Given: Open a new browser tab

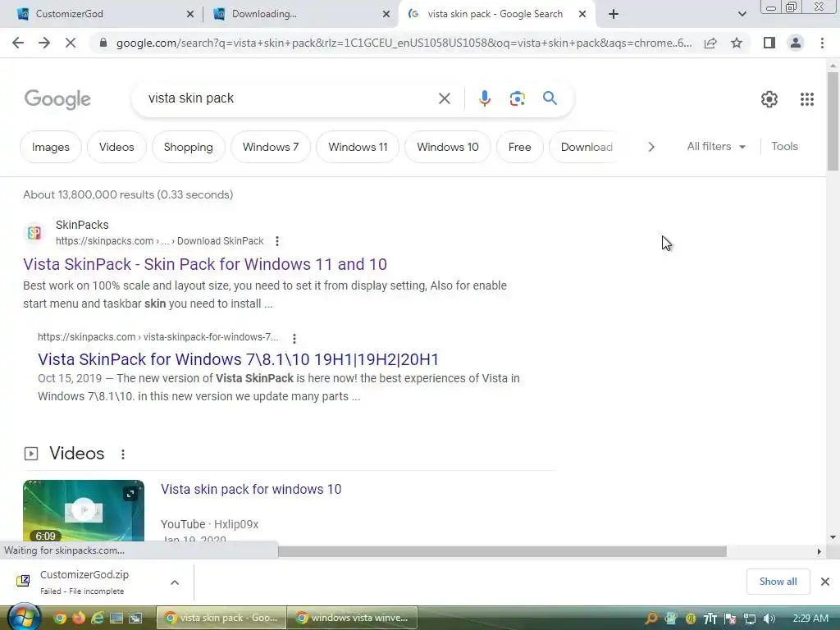Looking at the screenshot, I should (x=614, y=14).
